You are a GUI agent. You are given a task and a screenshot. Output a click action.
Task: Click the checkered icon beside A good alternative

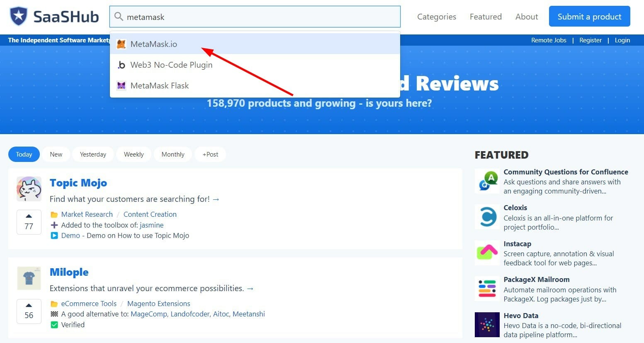click(x=54, y=314)
